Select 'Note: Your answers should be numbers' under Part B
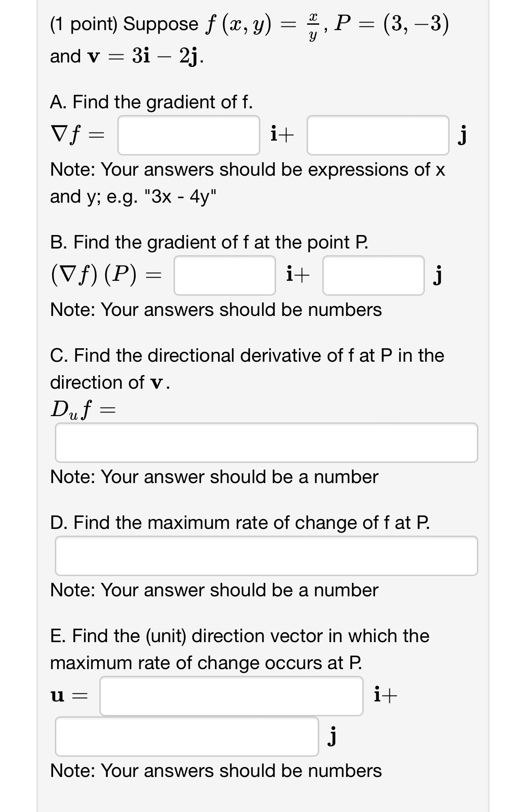This screenshot has height=812, width=526. (216, 309)
